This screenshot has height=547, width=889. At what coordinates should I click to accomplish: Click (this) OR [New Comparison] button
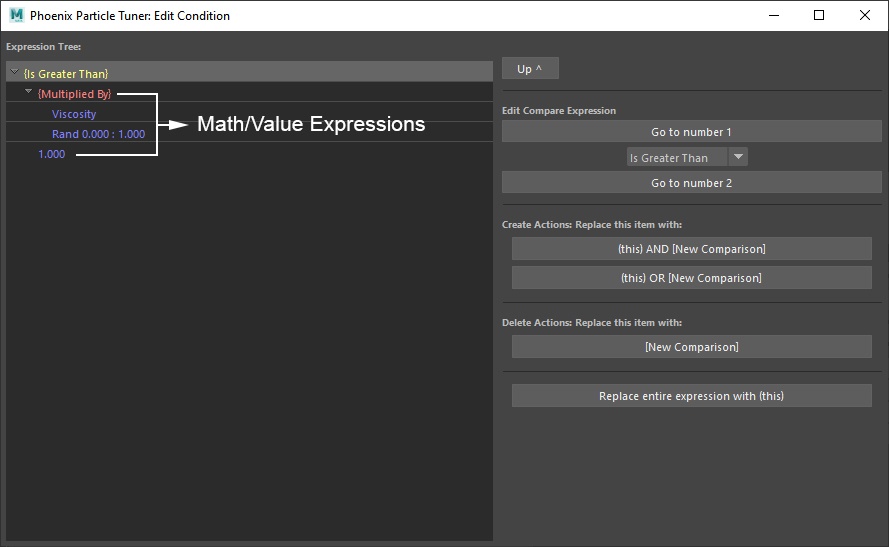click(691, 278)
